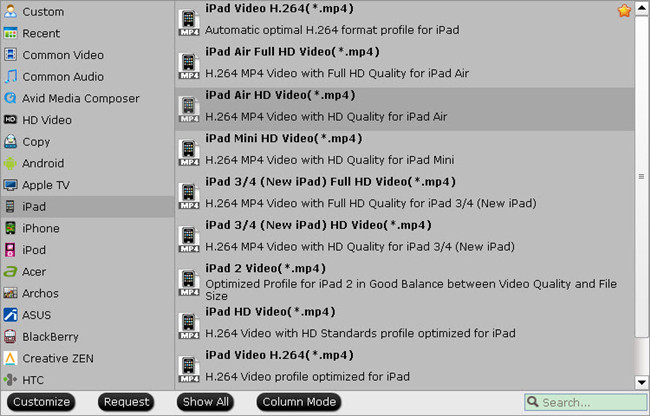The width and height of the screenshot is (650, 416).
Task: Click the Customize button
Action: 41,401
